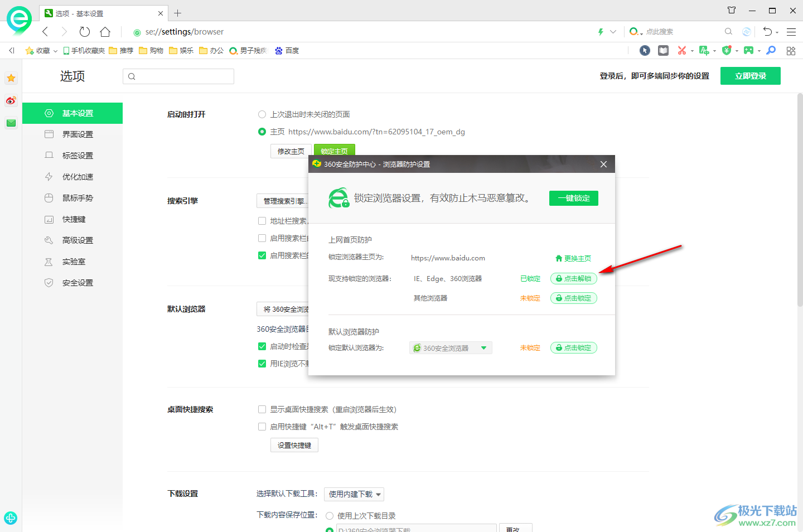Open the search engine selector dropdown

(x=636, y=32)
